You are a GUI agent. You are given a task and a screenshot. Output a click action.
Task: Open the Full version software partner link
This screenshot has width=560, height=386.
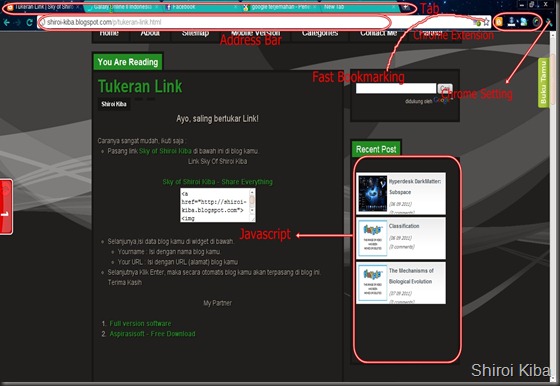pos(140,324)
